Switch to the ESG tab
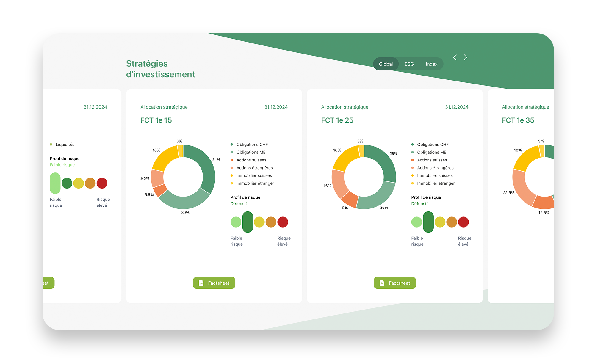 point(409,64)
